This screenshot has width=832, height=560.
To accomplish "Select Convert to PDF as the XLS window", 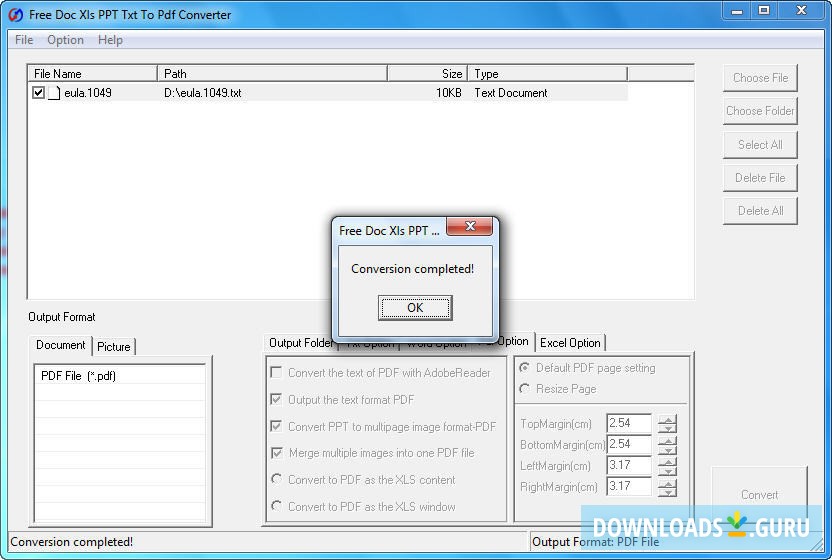I will click(x=276, y=506).
